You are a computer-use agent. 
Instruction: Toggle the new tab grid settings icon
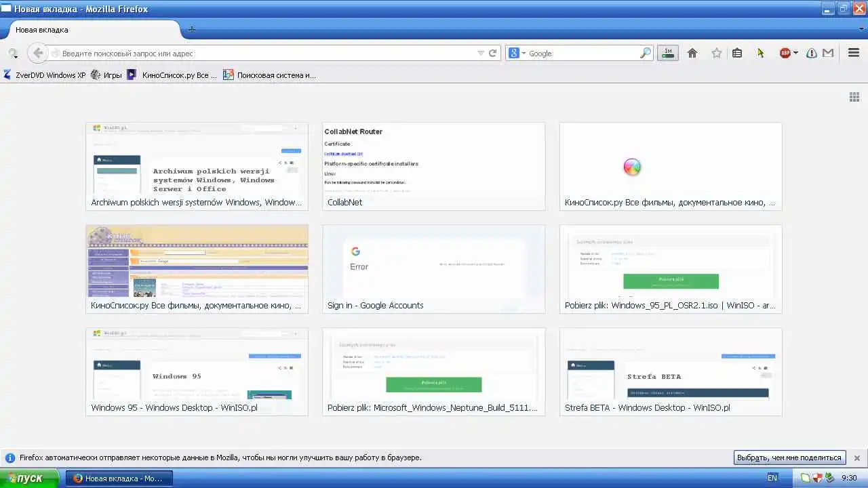point(854,97)
